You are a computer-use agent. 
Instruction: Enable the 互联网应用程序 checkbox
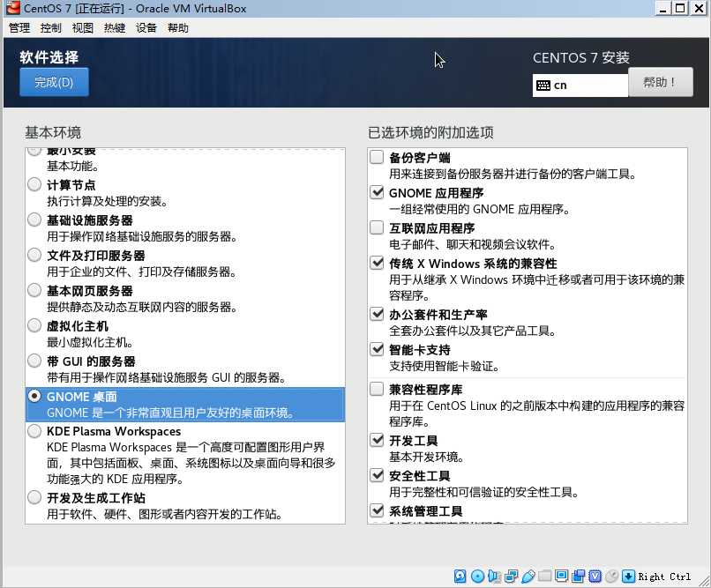pos(377,227)
